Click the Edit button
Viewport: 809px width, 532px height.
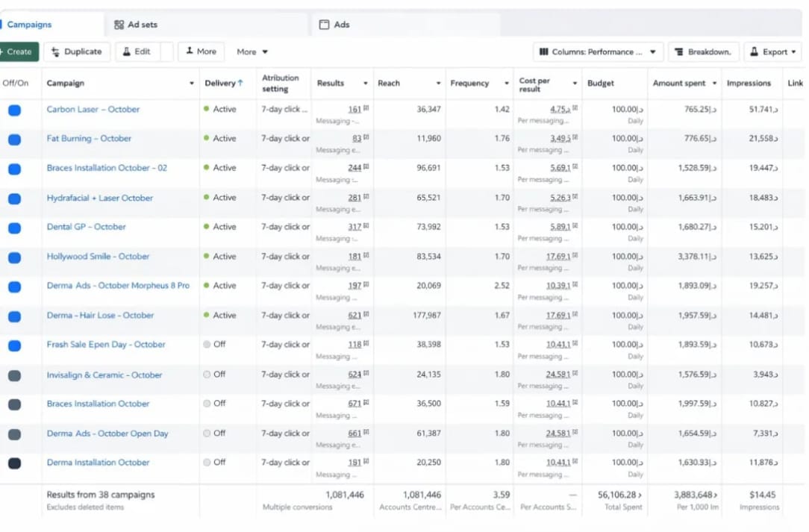tap(137, 51)
